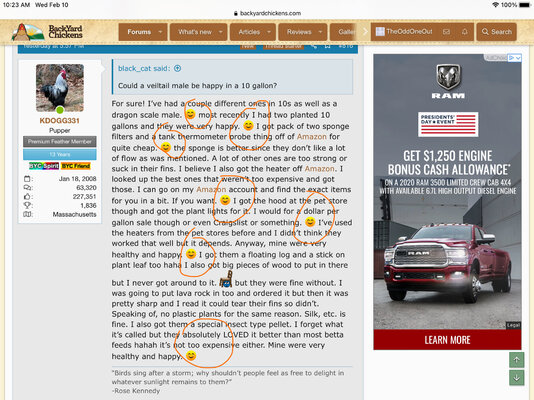The height and width of the screenshot is (400, 534).
Task: Expand the Articles dropdown arrow
Action: pos(269,32)
